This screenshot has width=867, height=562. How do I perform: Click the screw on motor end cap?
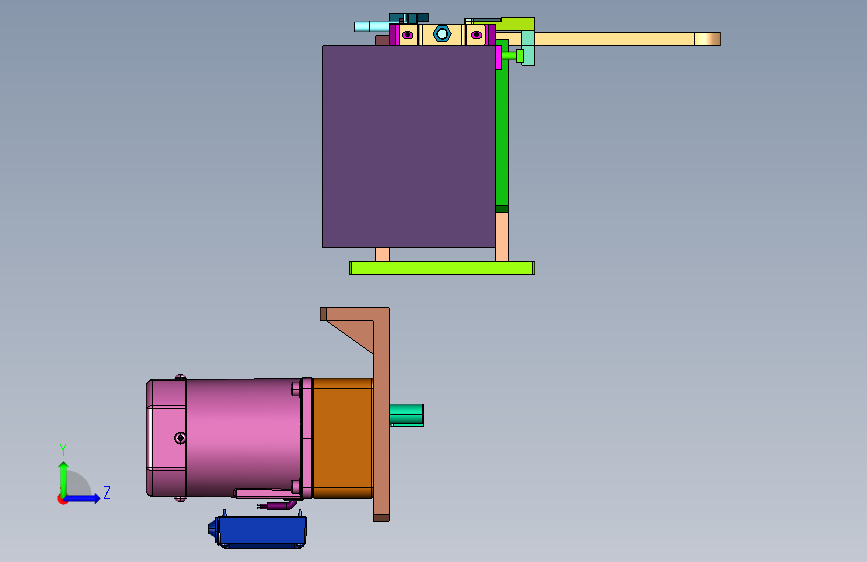click(180, 438)
